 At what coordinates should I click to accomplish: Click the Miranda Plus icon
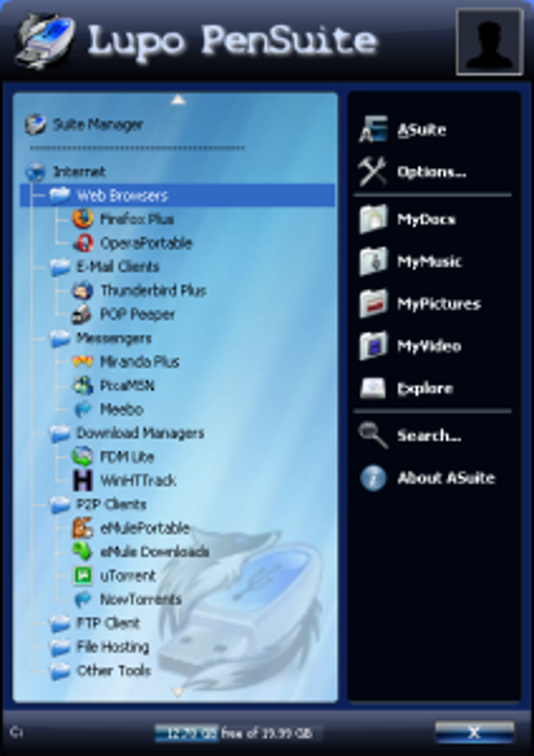pos(82,361)
